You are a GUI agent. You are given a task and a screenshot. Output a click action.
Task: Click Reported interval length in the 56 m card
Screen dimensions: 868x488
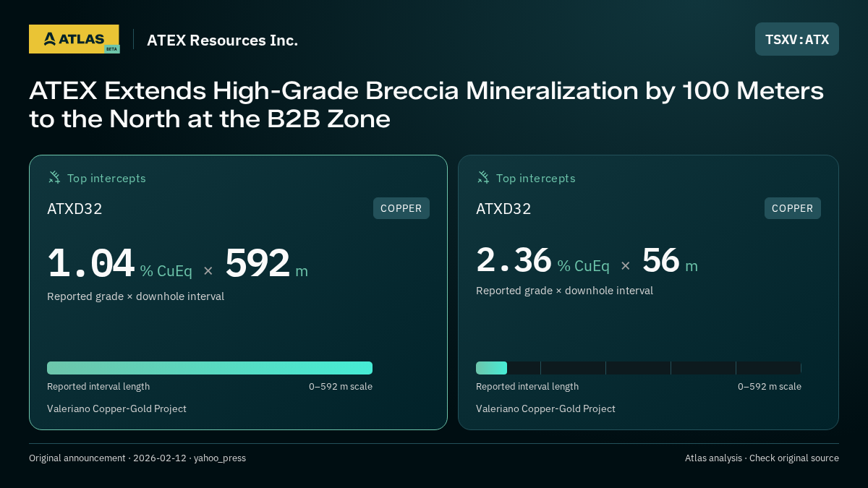click(527, 387)
